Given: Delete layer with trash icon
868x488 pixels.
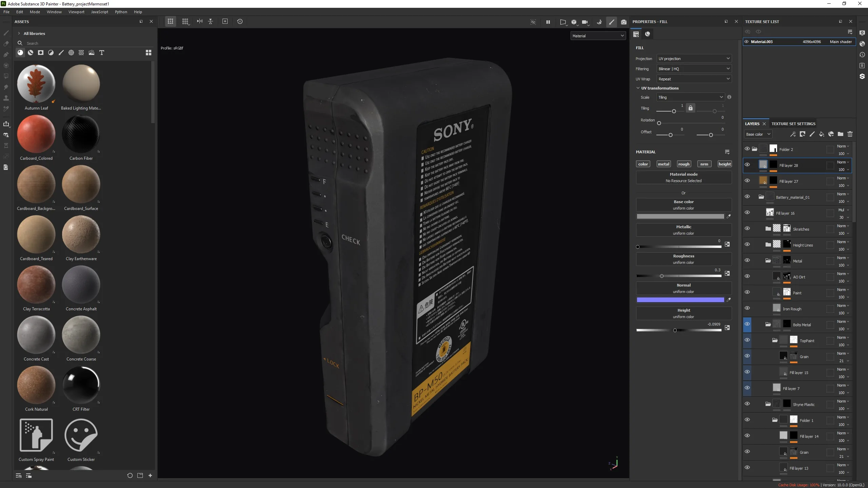Looking at the screenshot, I should coord(850,134).
